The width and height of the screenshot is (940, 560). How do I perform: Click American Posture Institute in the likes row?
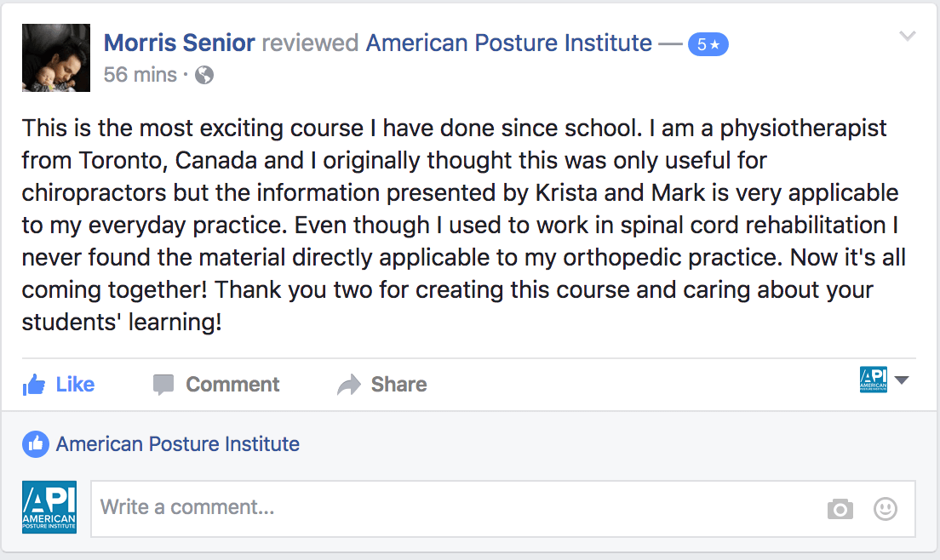[177, 443]
